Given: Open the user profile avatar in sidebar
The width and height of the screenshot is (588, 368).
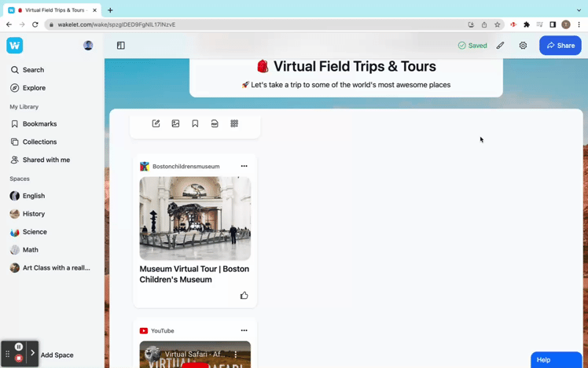Looking at the screenshot, I should point(88,46).
